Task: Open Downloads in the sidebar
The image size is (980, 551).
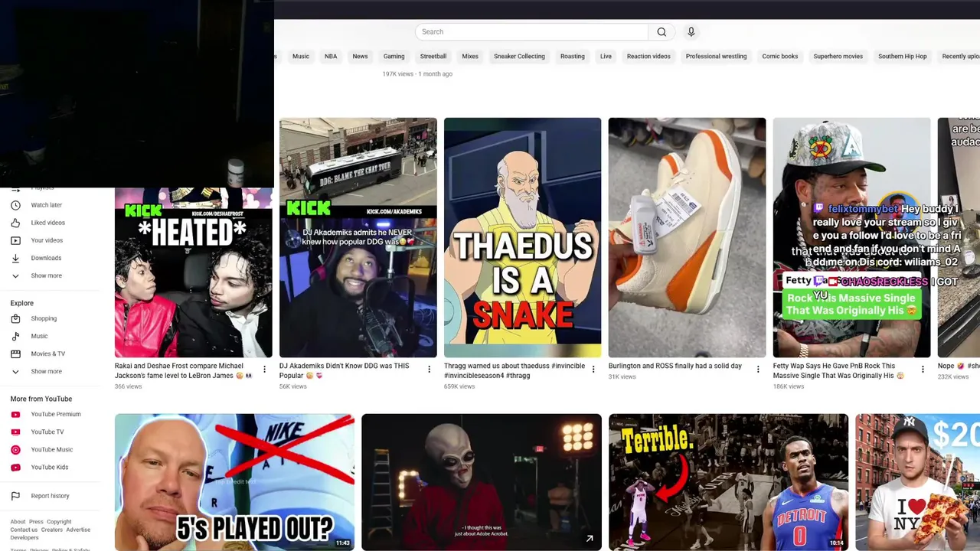Action: tap(46, 258)
